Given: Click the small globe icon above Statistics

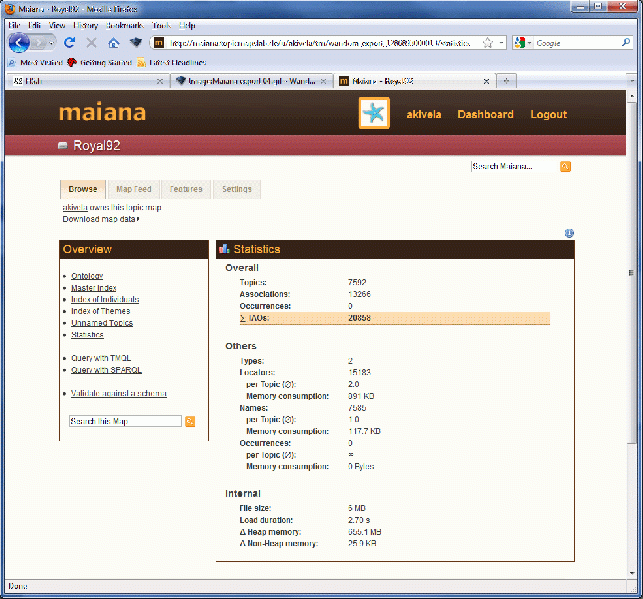Looking at the screenshot, I should pyautogui.click(x=568, y=233).
